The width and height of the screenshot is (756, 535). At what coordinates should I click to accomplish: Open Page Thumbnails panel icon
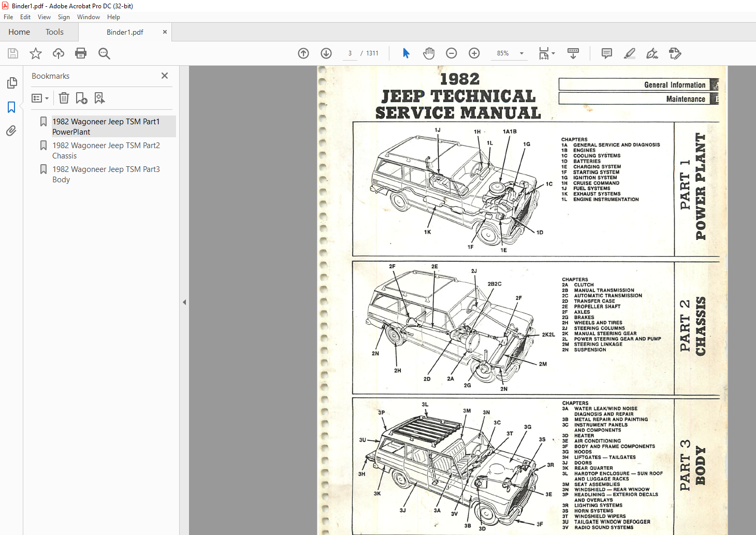tap(11, 83)
